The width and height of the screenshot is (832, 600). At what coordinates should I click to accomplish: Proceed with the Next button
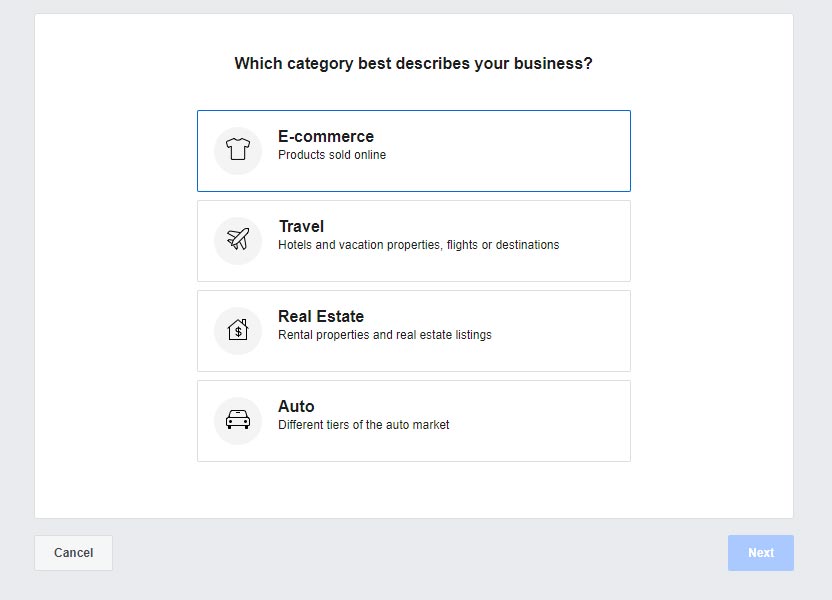(761, 553)
